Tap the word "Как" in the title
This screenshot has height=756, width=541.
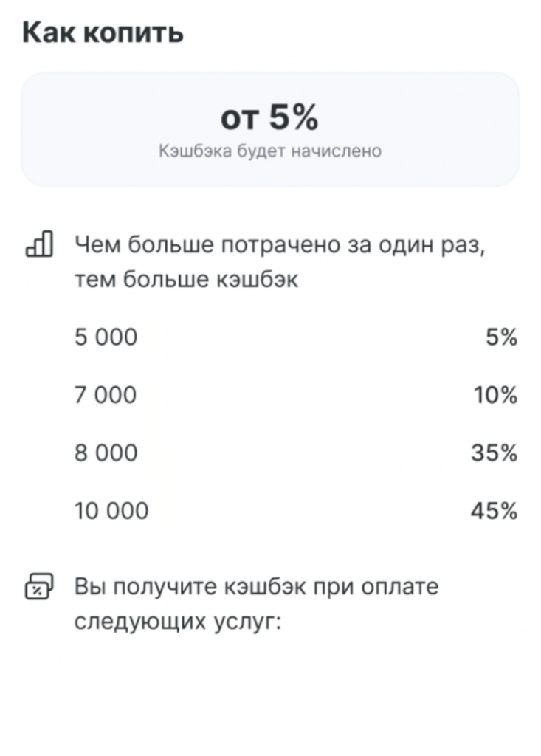[48, 34]
